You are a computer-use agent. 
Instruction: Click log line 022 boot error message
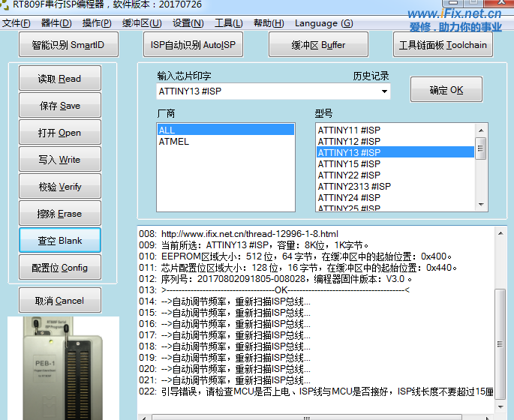click(316, 391)
